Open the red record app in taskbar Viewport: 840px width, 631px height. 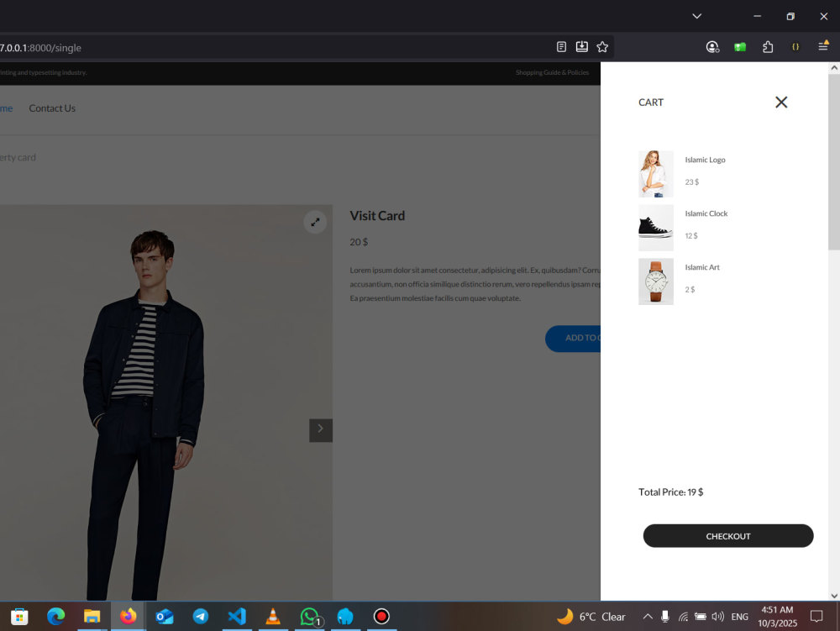pyautogui.click(x=381, y=617)
